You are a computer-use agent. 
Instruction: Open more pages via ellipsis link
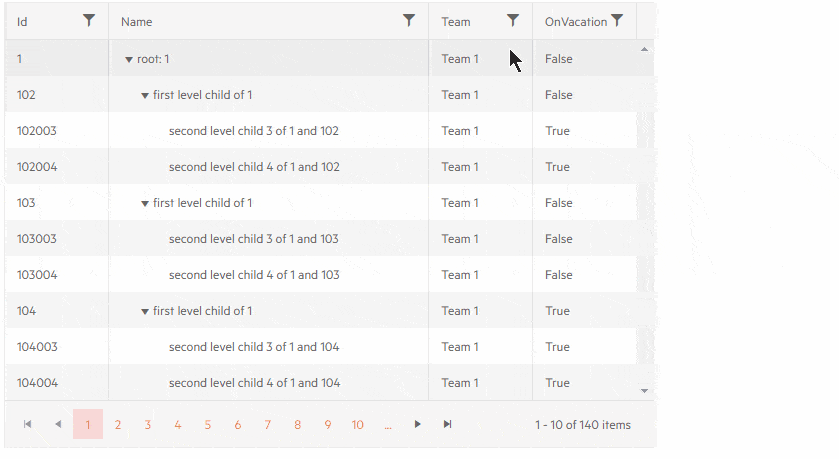coord(388,425)
